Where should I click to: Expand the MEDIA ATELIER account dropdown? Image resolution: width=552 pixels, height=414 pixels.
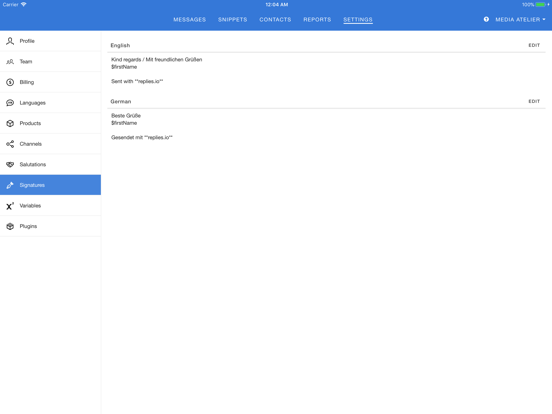pos(520,20)
